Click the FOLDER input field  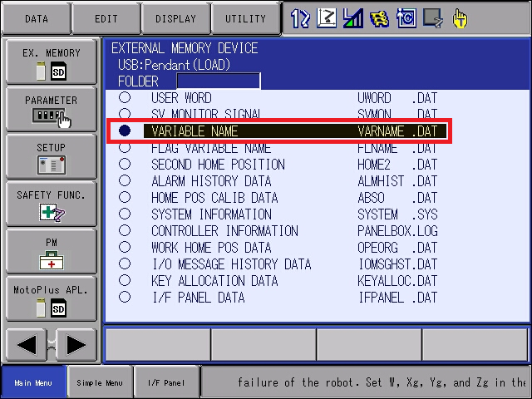219,81
